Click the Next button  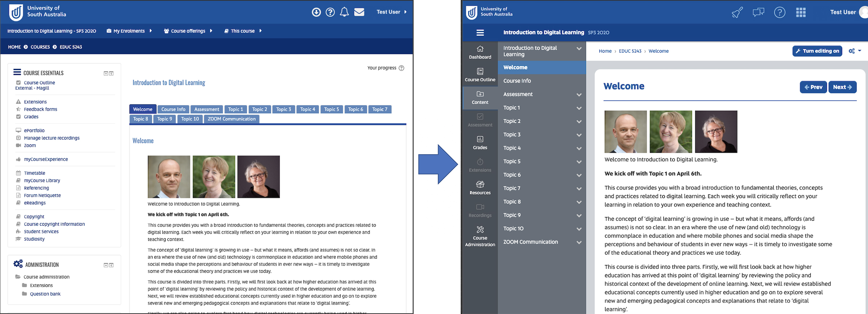[x=842, y=87]
